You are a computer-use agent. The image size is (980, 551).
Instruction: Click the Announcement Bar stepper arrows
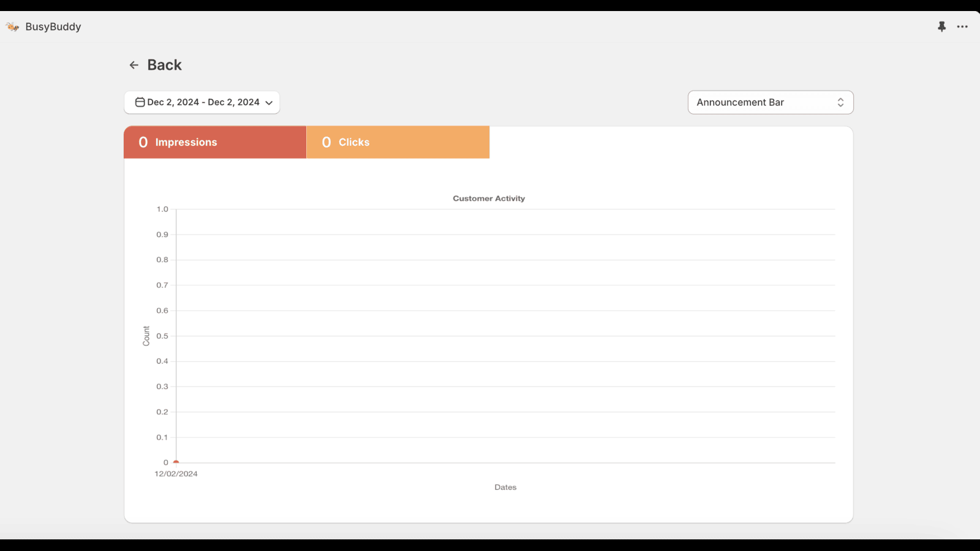click(842, 102)
